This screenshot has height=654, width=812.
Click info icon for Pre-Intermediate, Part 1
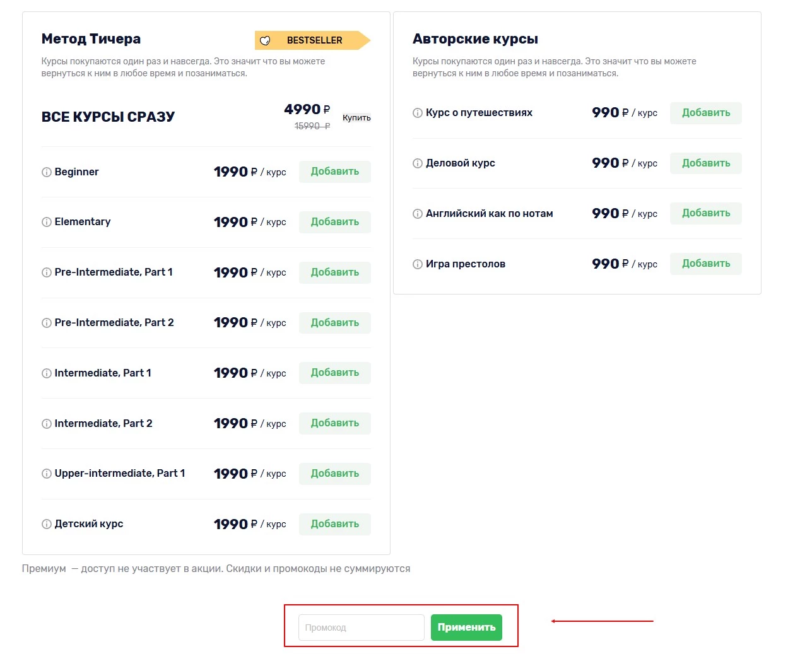click(x=46, y=272)
